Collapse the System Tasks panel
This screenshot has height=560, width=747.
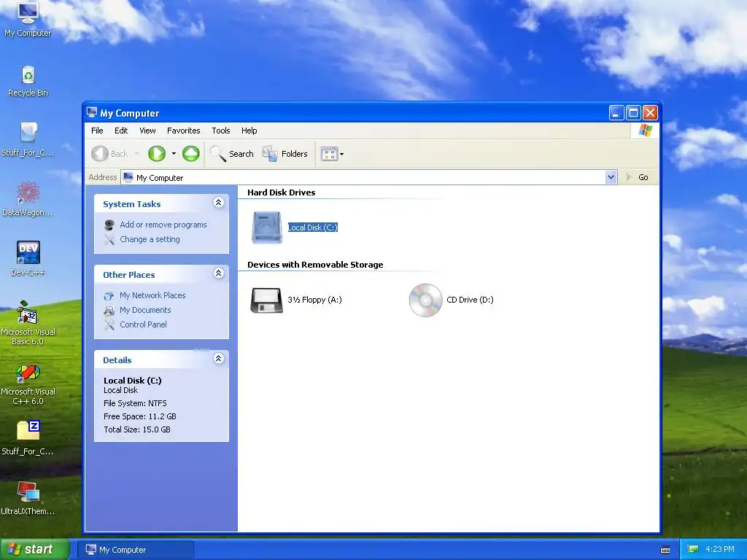coord(219,203)
